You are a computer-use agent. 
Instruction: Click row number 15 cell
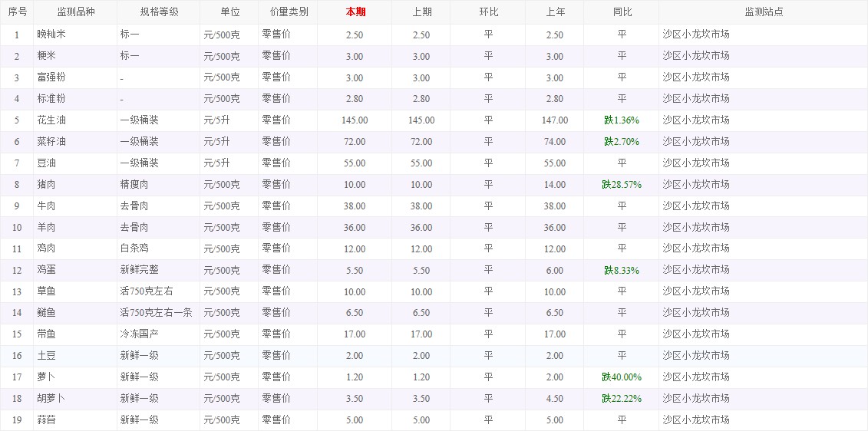(17, 334)
